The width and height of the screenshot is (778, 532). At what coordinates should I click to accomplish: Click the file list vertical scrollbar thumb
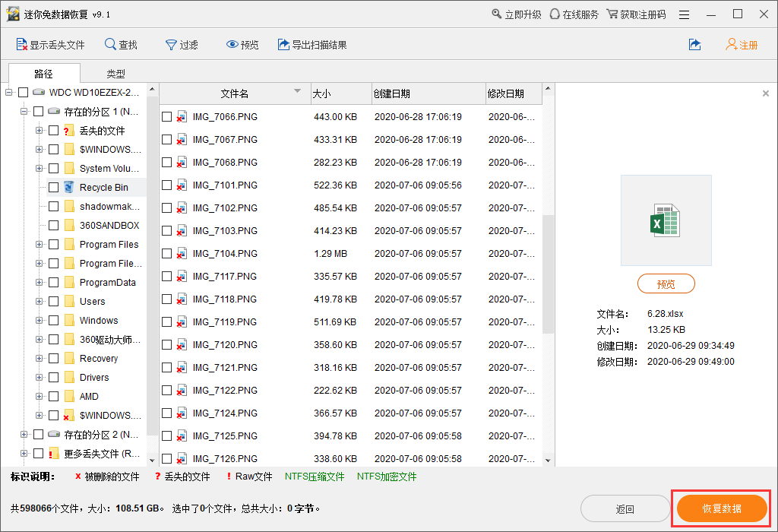pos(548,274)
